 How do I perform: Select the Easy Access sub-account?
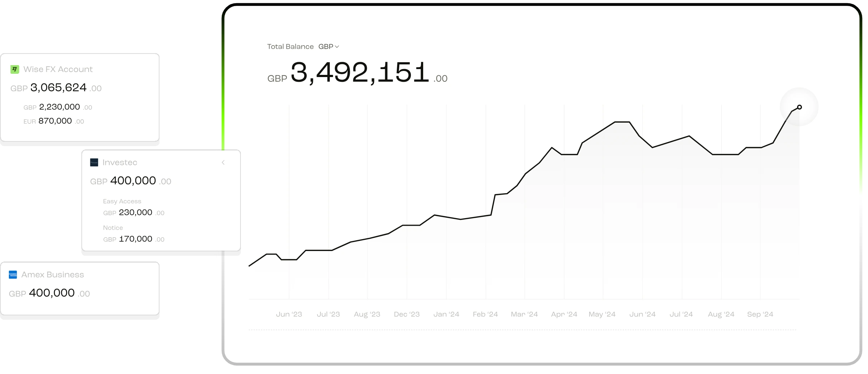click(x=122, y=201)
